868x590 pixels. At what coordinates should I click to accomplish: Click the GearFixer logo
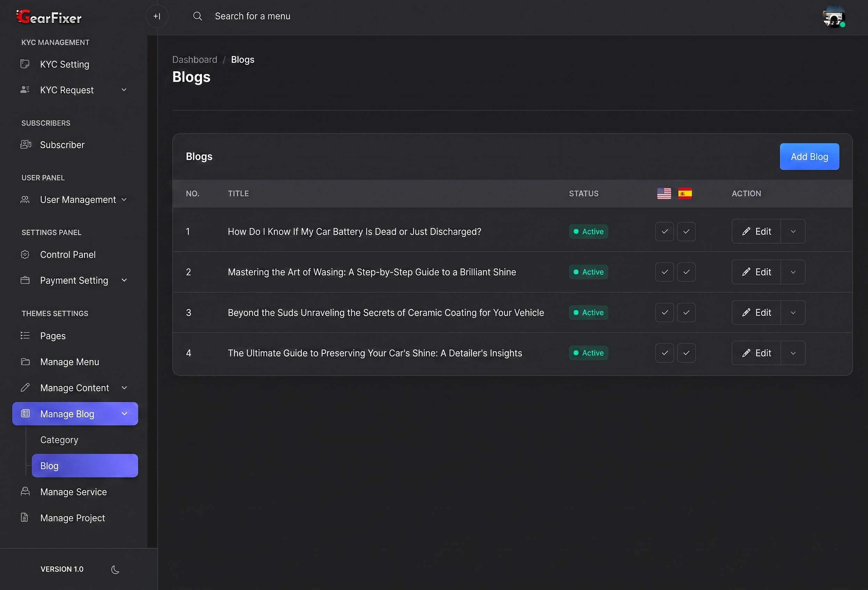pos(49,17)
